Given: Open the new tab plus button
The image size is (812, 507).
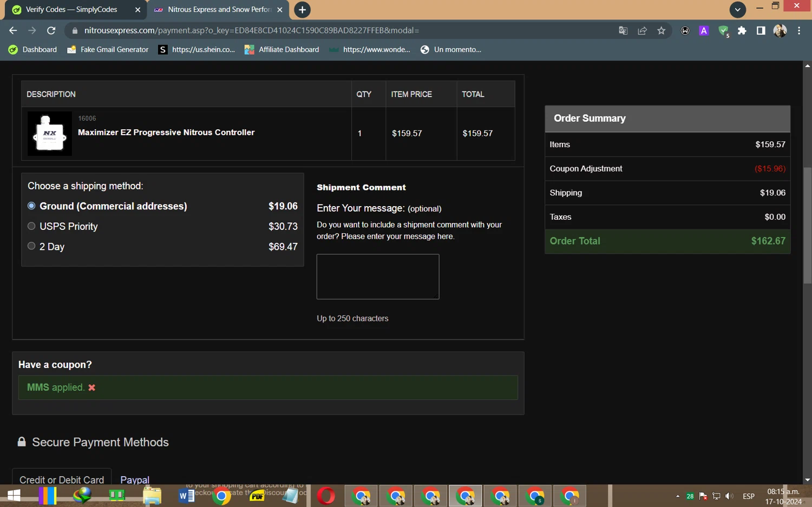Looking at the screenshot, I should coord(302,10).
